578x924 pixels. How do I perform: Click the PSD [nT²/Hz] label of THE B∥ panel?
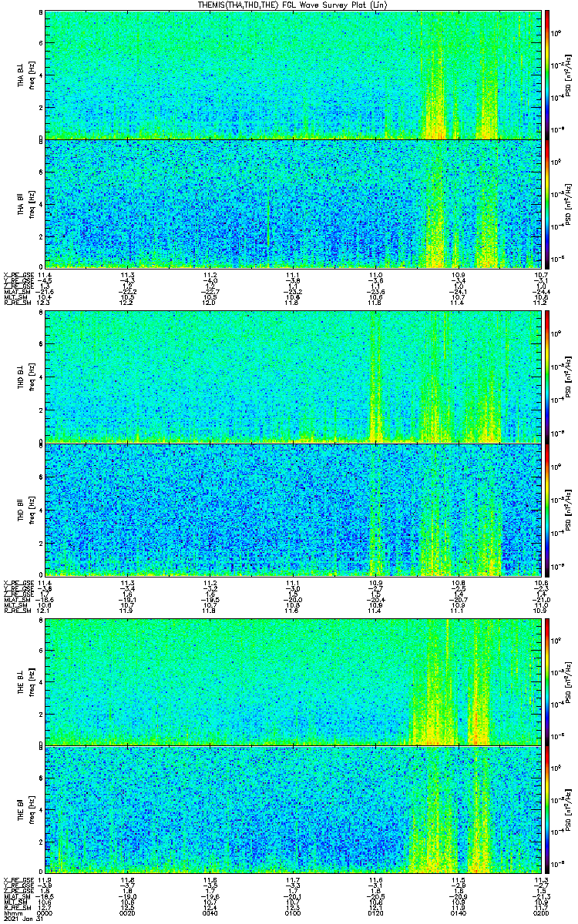tap(567, 810)
